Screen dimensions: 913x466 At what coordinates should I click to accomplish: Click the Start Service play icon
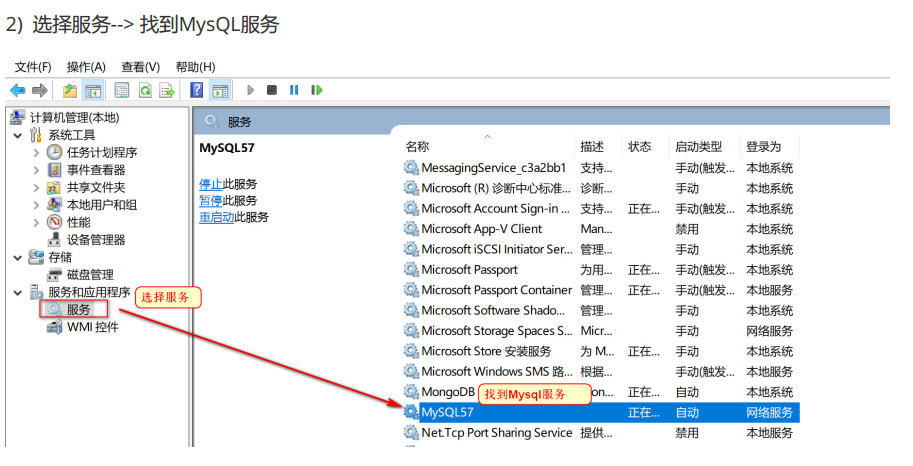click(250, 90)
